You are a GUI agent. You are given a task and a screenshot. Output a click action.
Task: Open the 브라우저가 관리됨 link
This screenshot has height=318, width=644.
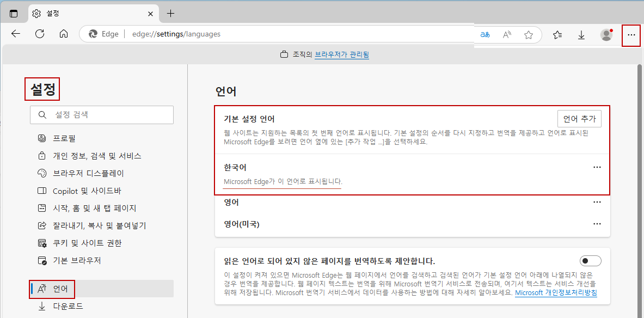pos(342,54)
